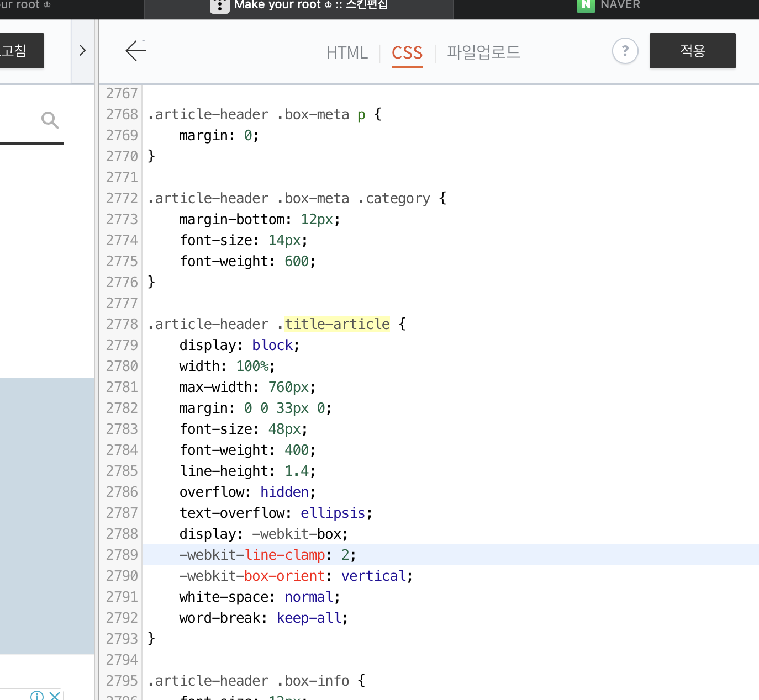Viewport: 759px width, 700px height.
Task: Click the search magnifier icon
Action: pos(50,120)
